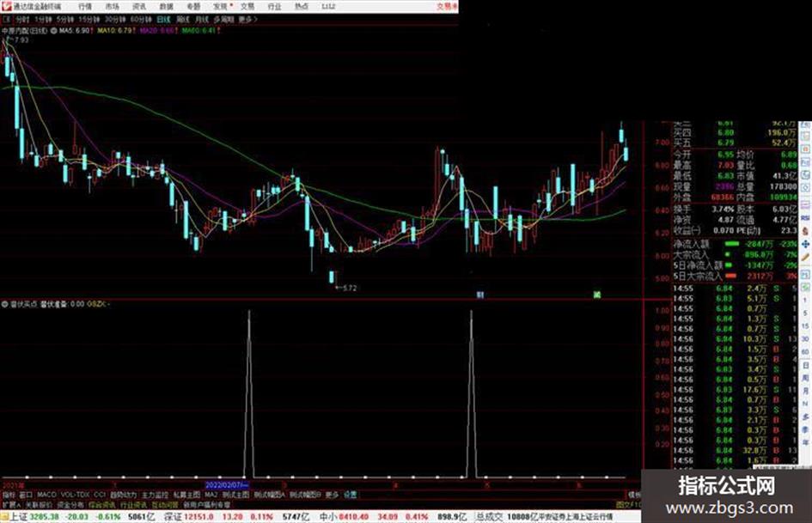Click the 60 minute shortcut in the right toolbar

tap(805, 352)
